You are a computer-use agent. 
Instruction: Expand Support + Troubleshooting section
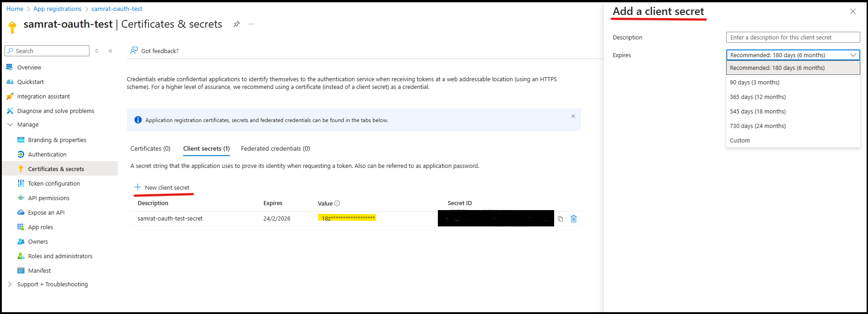point(10,284)
